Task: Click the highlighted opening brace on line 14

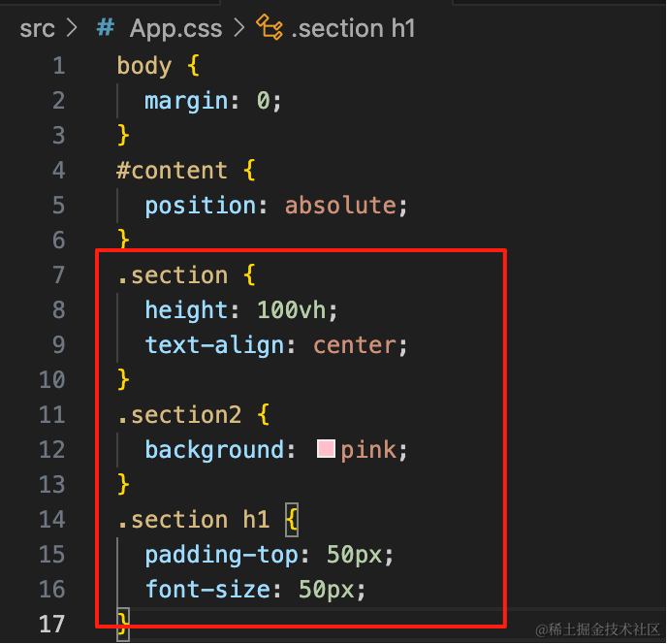Action: [x=292, y=520]
